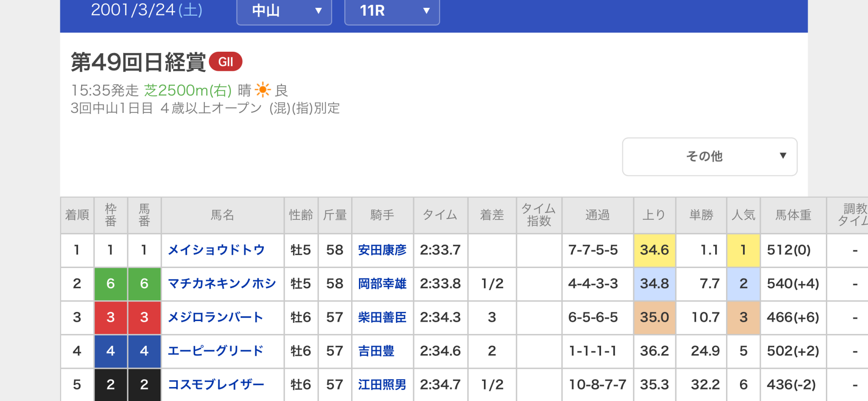The width and height of the screenshot is (868, 401).
Task: Open horse link コスモブレイザー
Action: tap(216, 384)
